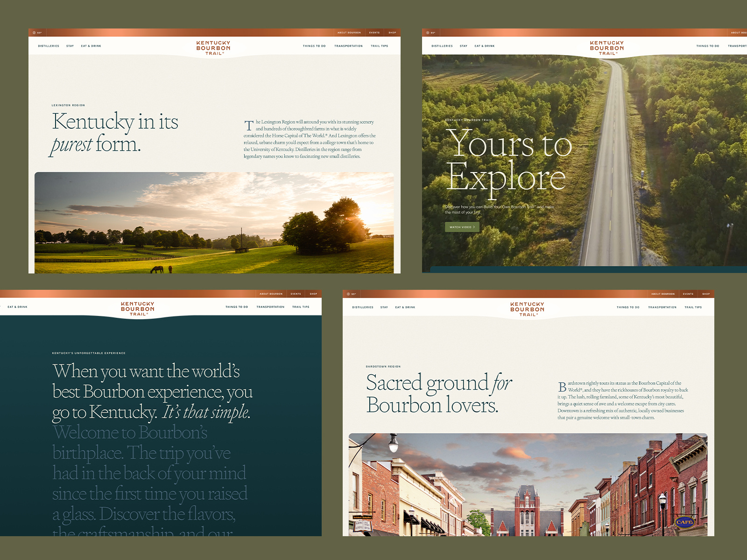Open Things To Do on Yours to Explore page
Viewport: 747px width, 560px height.
(708, 46)
